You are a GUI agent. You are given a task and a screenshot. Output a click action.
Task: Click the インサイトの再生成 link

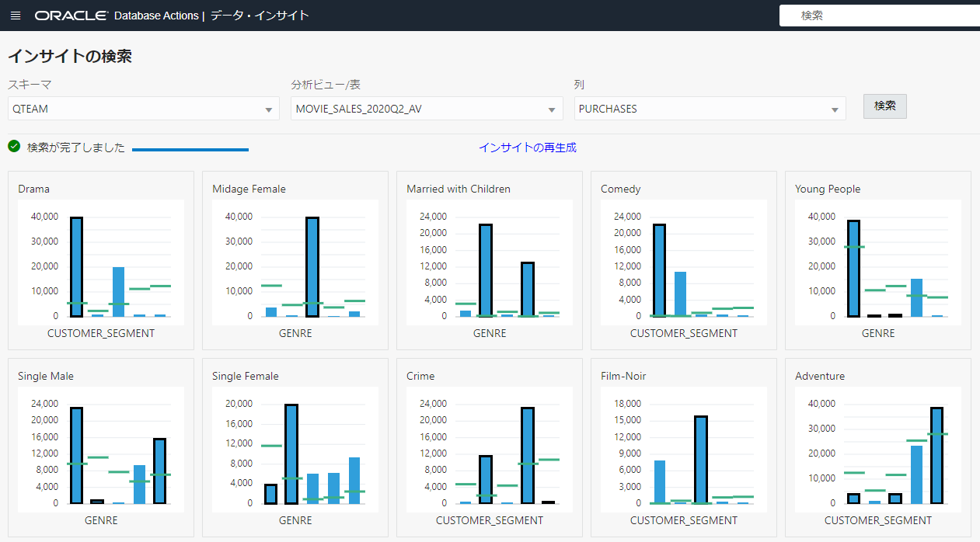click(527, 148)
